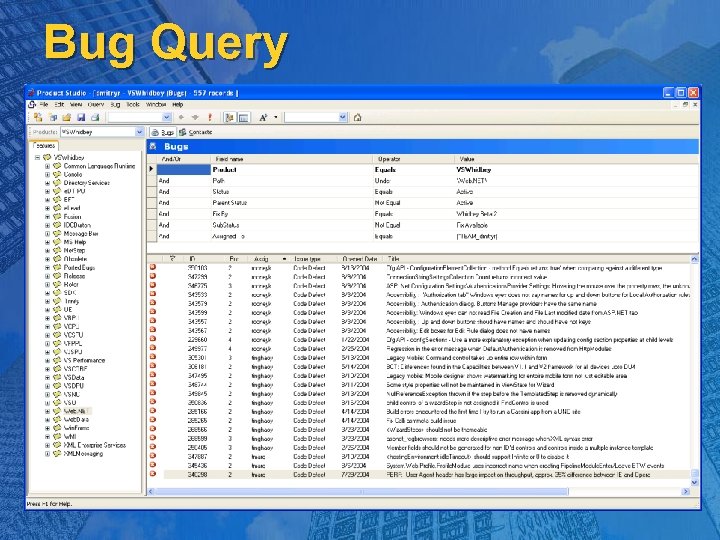Screen dimensions: 720x540
Task: Sort by the Issue type column header
Action: coord(315,259)
